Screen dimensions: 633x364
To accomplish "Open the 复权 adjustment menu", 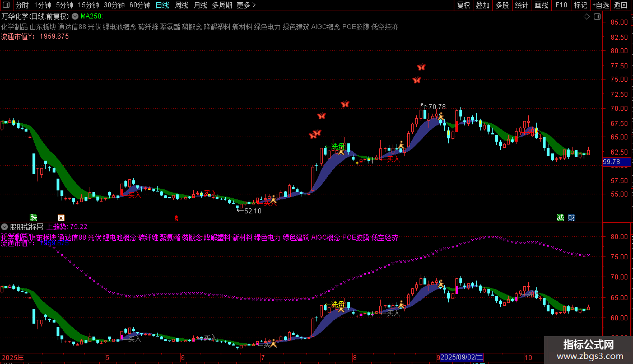I will [463, 5].
